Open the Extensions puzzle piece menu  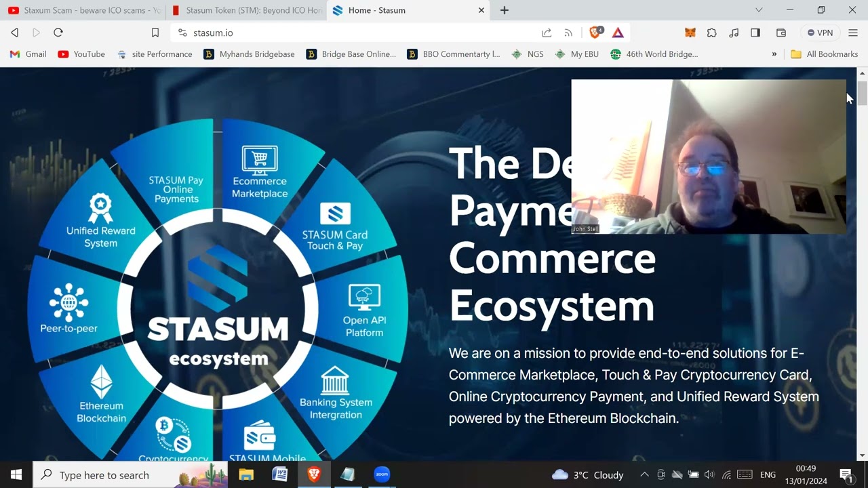711,33
